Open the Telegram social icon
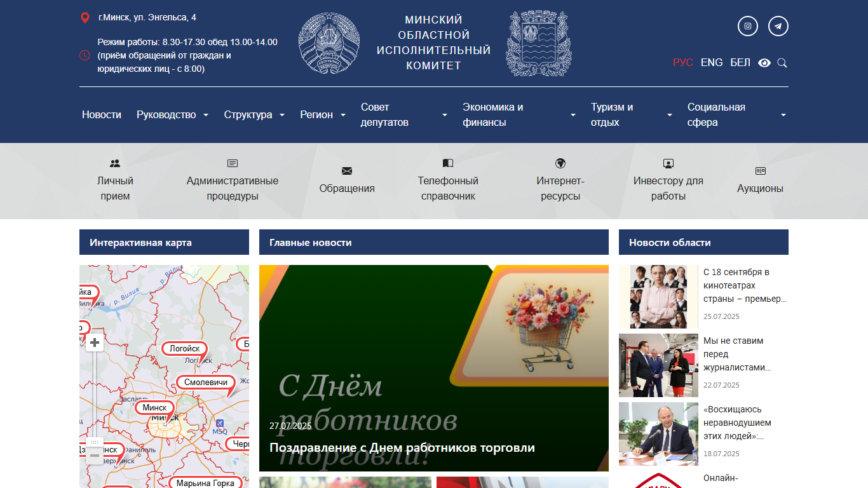This screenshot has width=868, height=488. pyautogui.click(x=778, y=26)
